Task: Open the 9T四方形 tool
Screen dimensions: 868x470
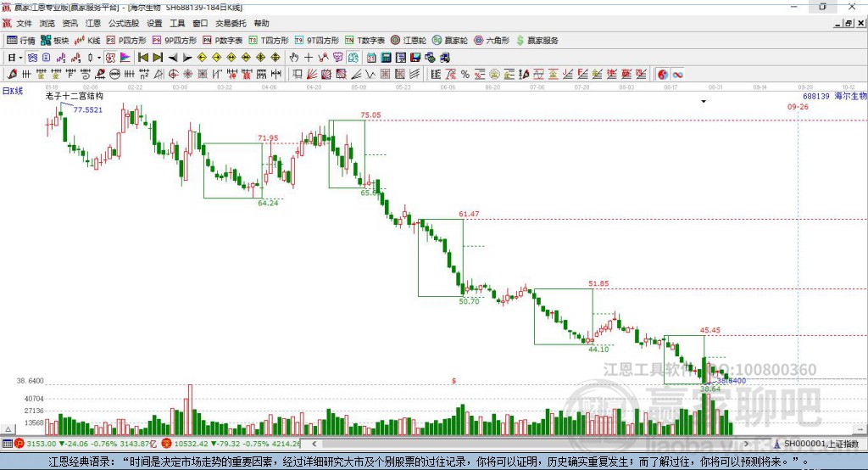Action: (x=317, y=41)
